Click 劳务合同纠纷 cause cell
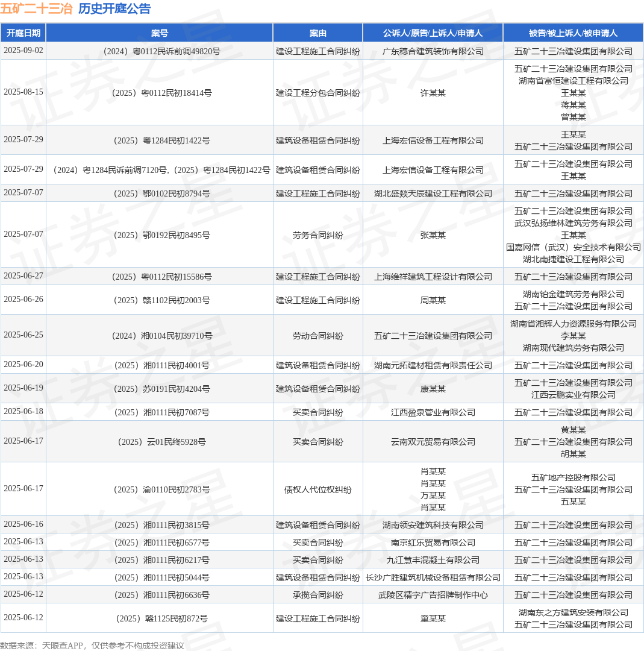The image size is (644, 651). point(318,236)
